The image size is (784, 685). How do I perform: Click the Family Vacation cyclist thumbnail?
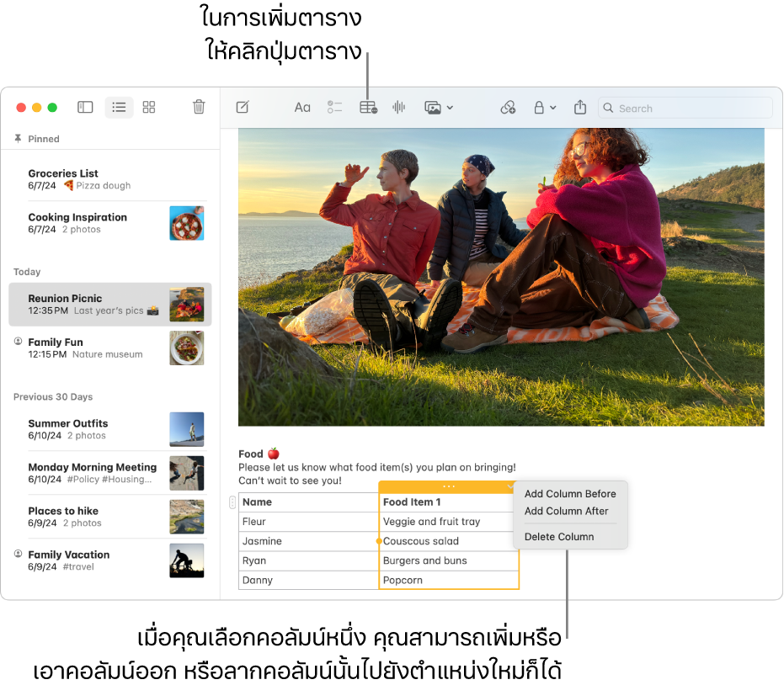[186, 560]
